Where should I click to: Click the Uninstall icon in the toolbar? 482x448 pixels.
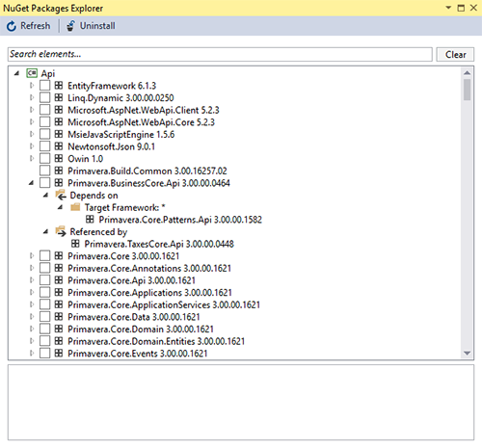tap(70, 26)
